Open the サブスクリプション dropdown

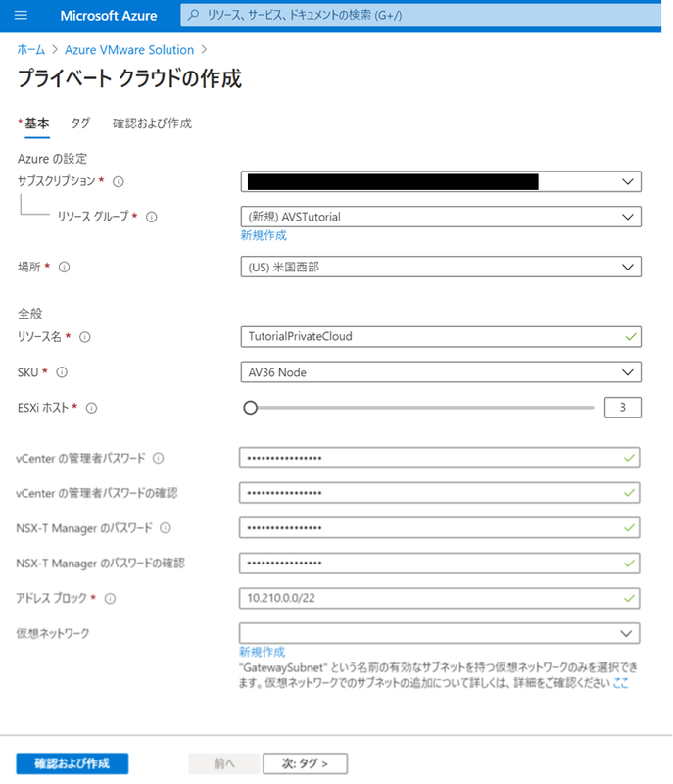coord(441,181)
